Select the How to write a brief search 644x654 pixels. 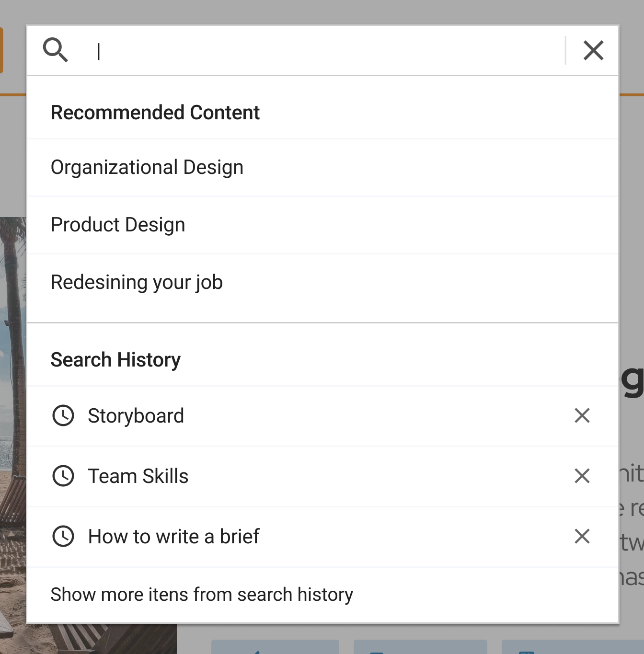pyautogui.click(x=173, y=537)
